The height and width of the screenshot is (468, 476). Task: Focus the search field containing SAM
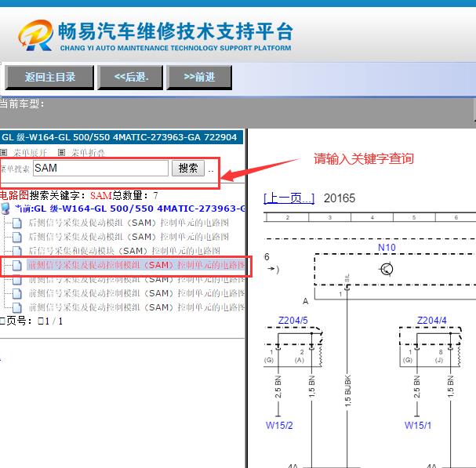(100, 168)
